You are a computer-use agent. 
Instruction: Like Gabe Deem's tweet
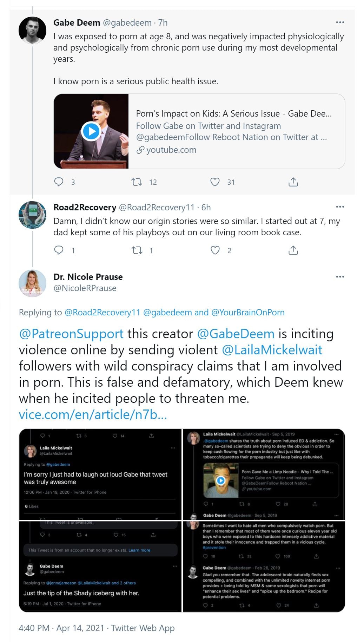pos(215,182)
